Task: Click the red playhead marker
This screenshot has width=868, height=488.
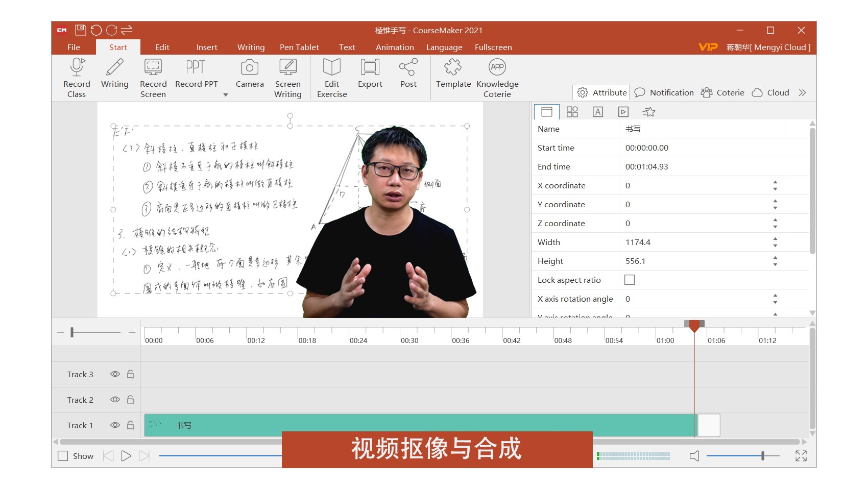Action: (694, 326)
